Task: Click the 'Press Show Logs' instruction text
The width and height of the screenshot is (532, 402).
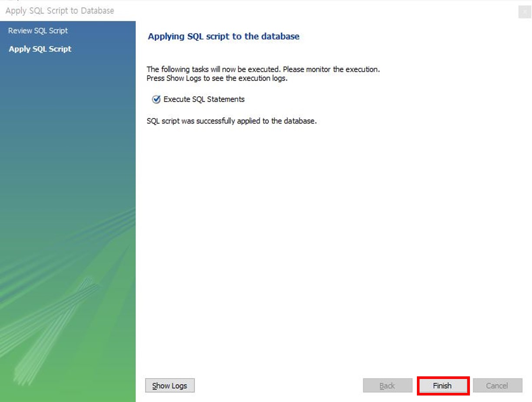Action: [x=217, y=79]
